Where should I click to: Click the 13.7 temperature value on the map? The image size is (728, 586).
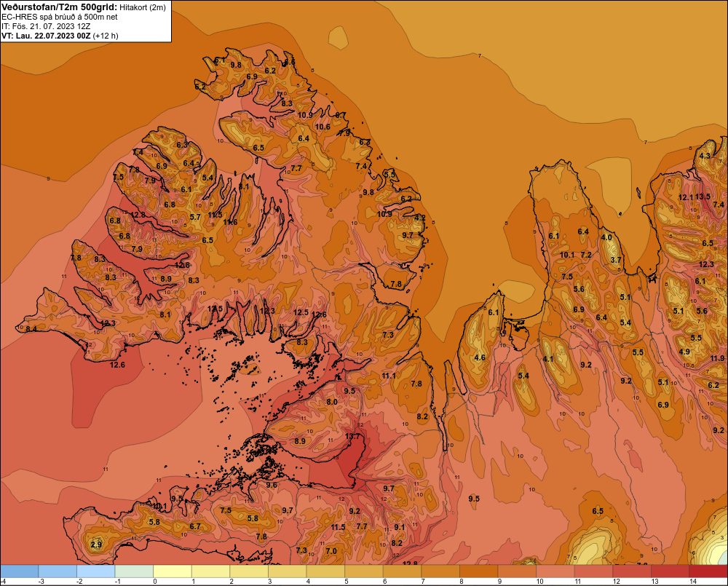pyautogui.click(x=352, y=437)
